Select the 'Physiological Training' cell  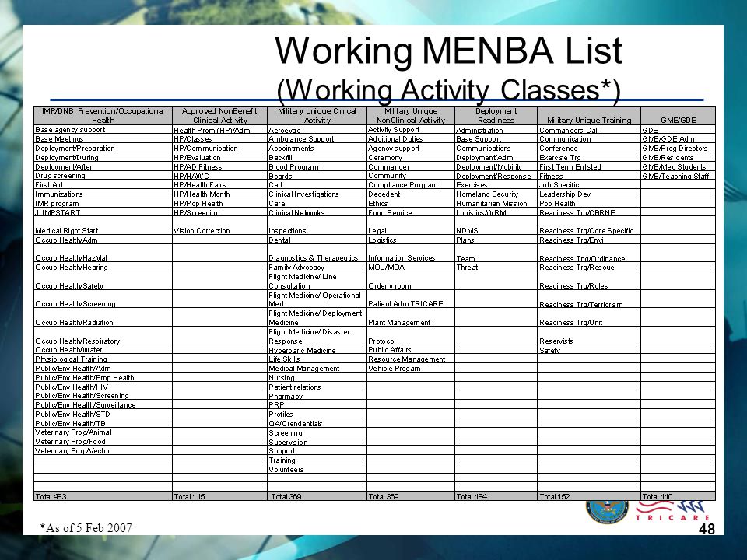tap(103, 359)
